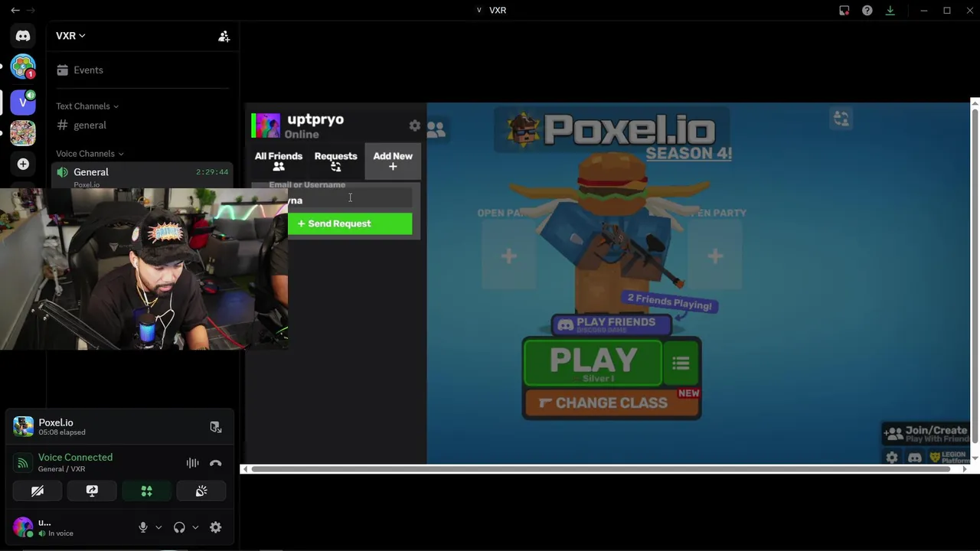Click the switch account icon in game

pos(841,119)
